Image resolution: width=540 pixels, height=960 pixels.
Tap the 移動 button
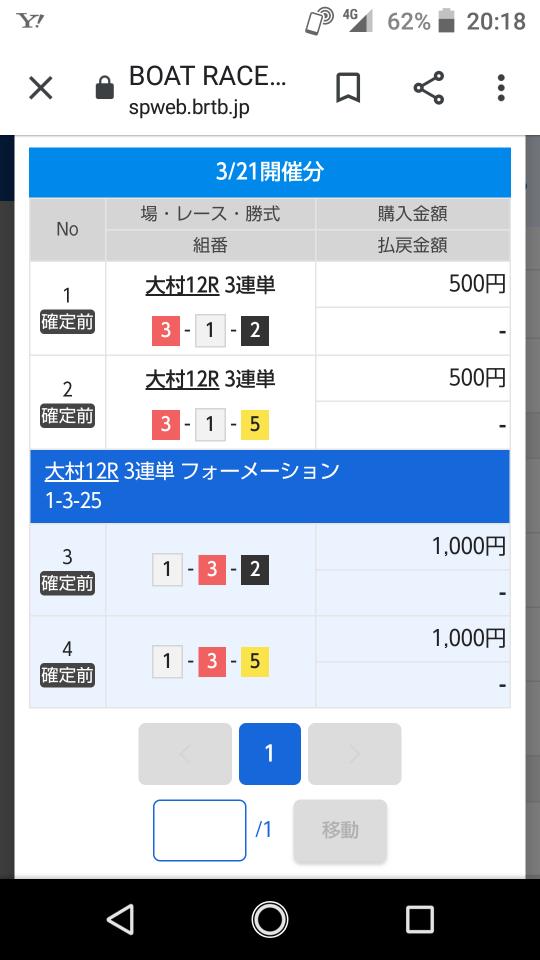[340, 830]
